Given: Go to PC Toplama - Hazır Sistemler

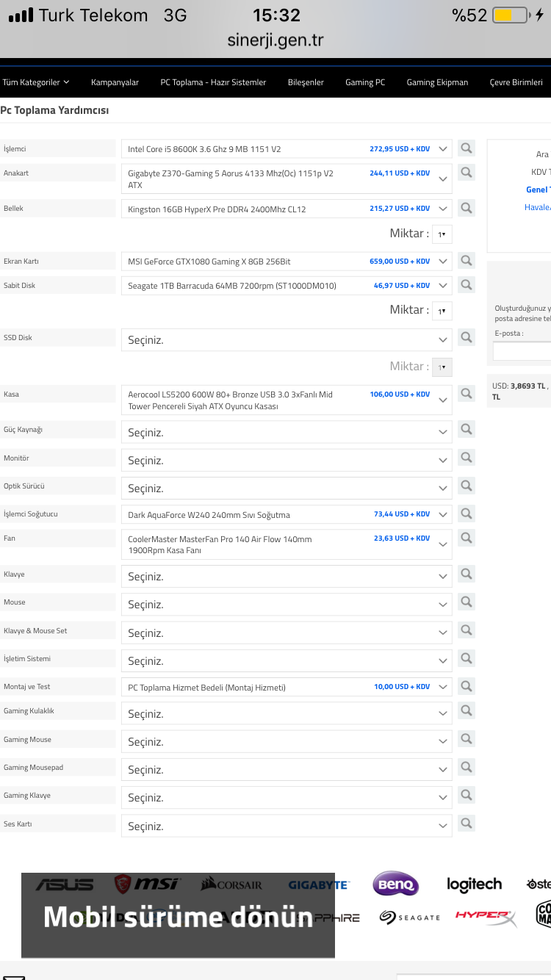Looking at the screenshot, I should (x=213, y=82).
